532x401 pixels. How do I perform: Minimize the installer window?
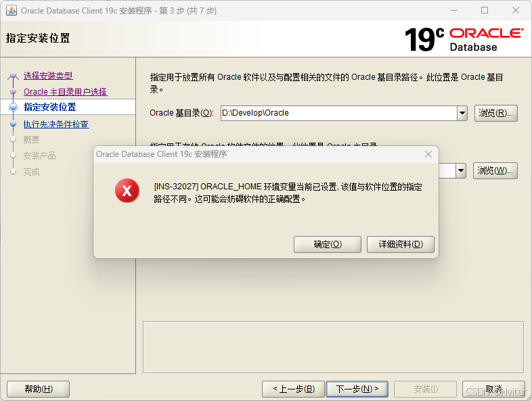(454, 11)
